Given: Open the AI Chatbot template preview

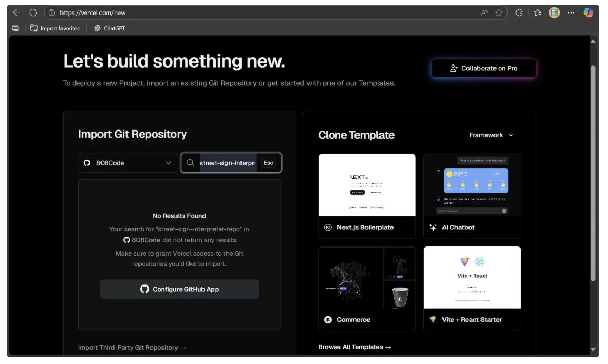Looking at the screenshot, I should (472, 185).
